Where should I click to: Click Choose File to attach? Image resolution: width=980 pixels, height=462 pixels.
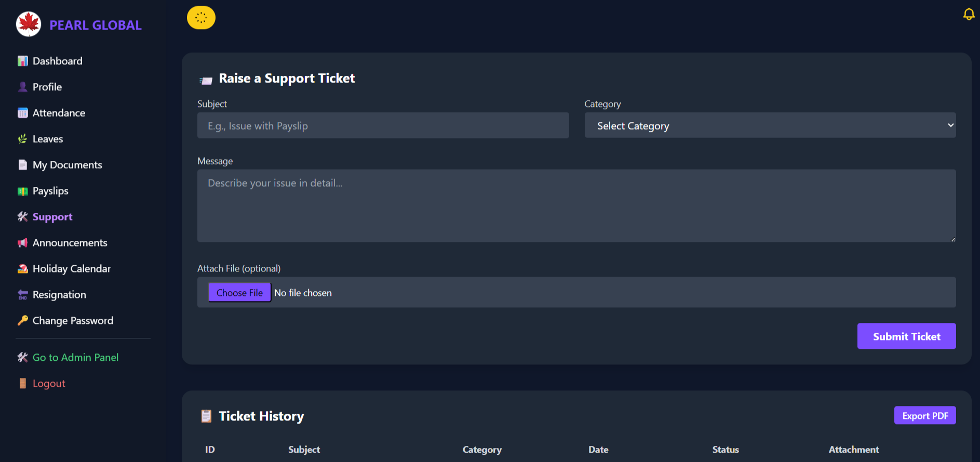tap(239, 293)
